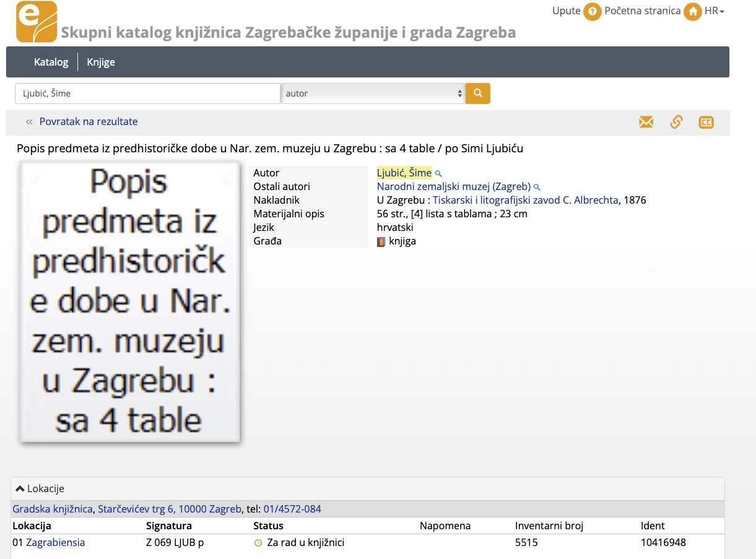Click ident value 10416948
756x559 pixels.
[663, 543]
